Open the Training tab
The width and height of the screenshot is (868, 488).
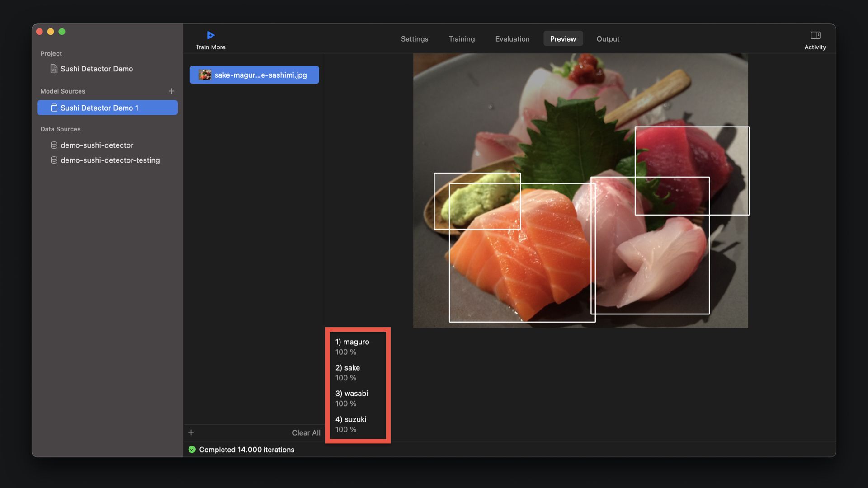pos(461,39)
